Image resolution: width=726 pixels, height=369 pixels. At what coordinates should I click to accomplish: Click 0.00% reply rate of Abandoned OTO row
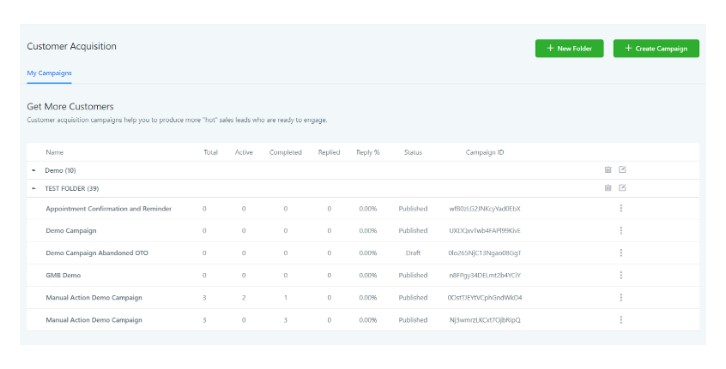coord(368,253)
